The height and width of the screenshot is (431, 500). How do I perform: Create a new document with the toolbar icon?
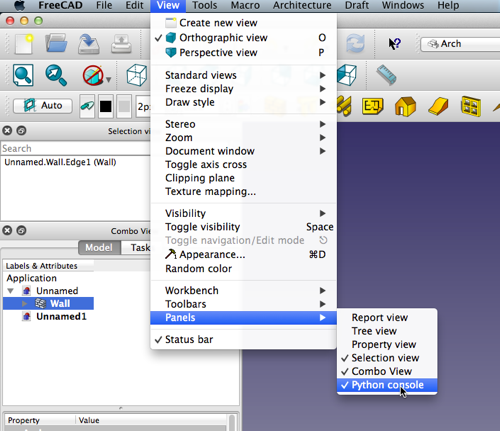click(x=24, y=44)
